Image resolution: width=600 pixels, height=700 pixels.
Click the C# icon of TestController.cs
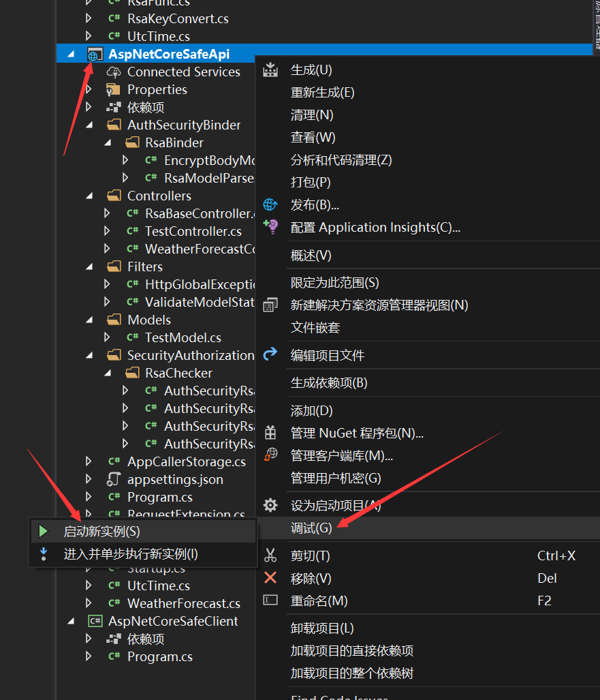[x=133, y=231]
